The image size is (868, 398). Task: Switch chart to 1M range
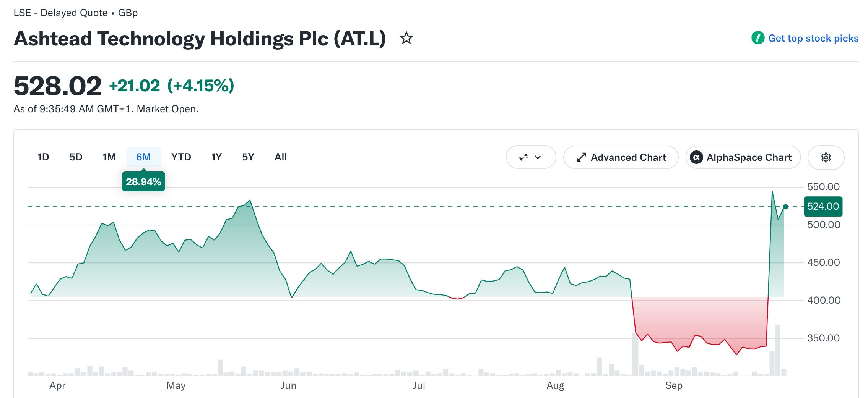click(x=109, y=157)
